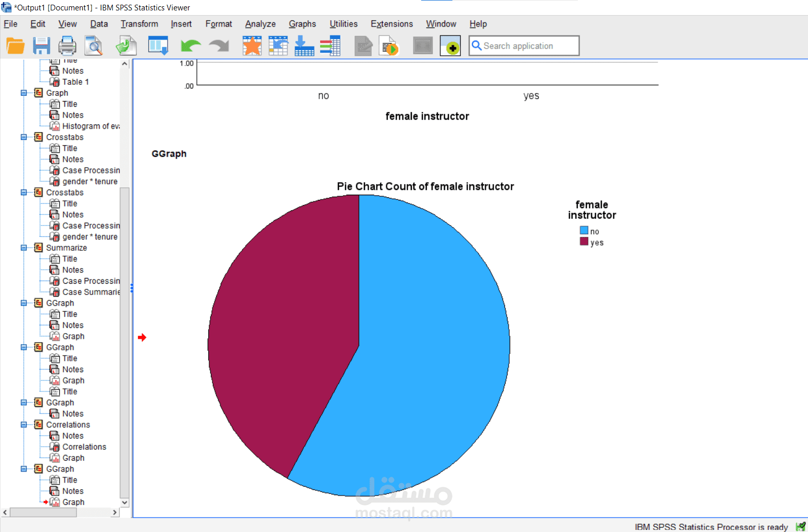Collapse the Correlations tree node
The height and width of the screenshot is (532, 808).
tap(24, 425)
